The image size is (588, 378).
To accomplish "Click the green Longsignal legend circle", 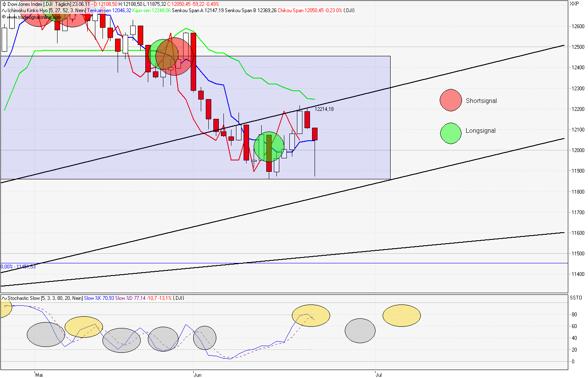I will 450,133.
